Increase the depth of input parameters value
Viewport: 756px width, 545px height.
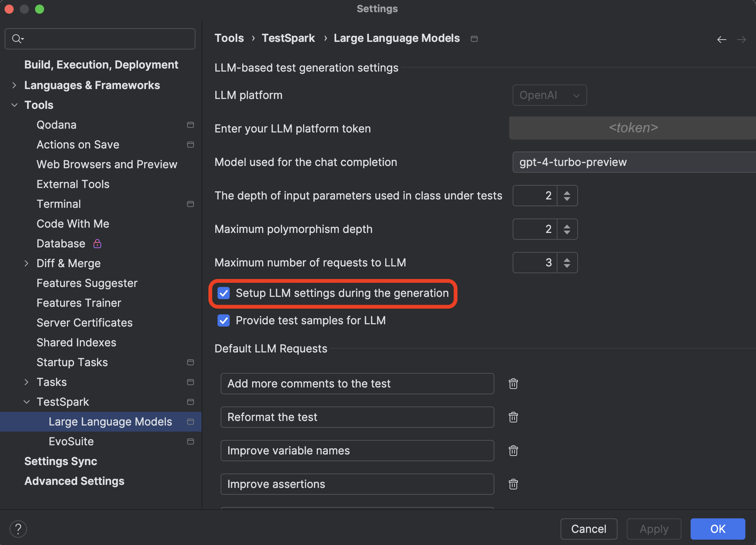tap(567, 193)
